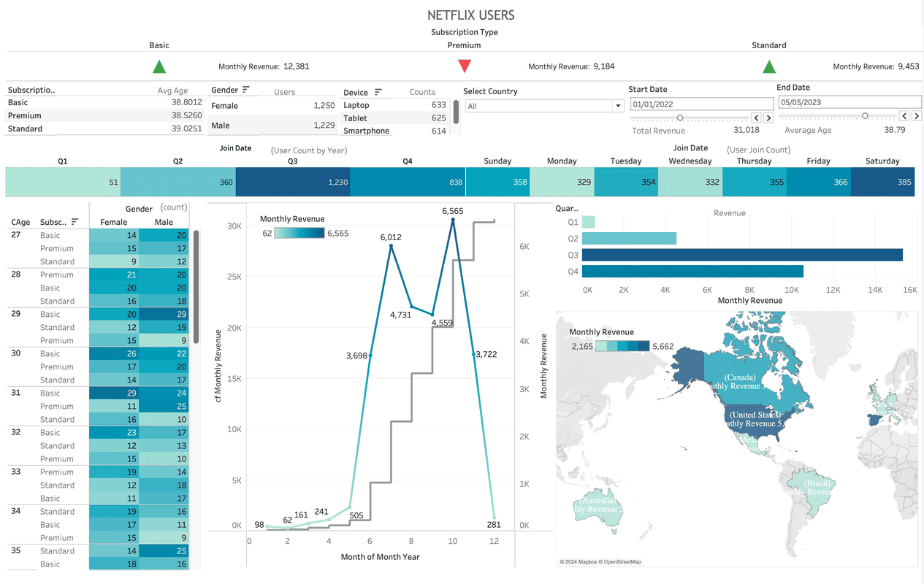Select the Smartphone row in the Device list

click(x=395, y=131)
